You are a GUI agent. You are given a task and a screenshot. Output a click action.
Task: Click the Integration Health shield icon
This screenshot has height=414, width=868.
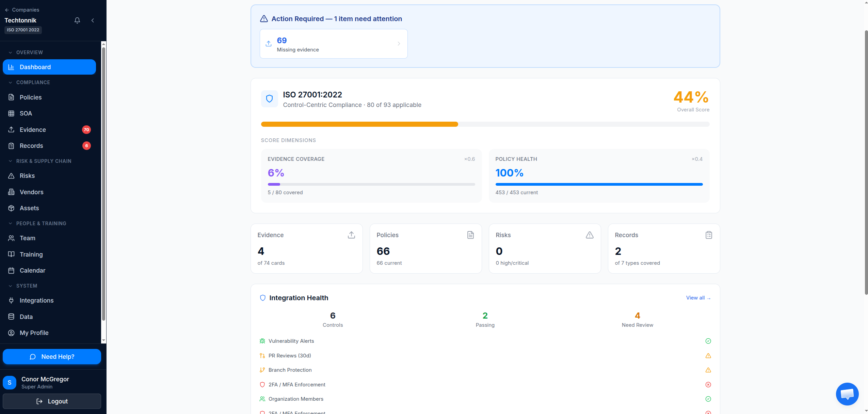tap(263, 298)
